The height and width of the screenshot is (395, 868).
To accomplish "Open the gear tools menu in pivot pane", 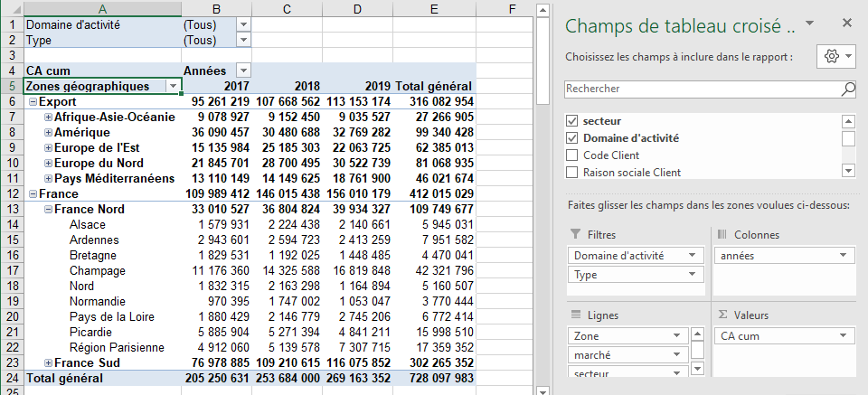I will (838, 56).
